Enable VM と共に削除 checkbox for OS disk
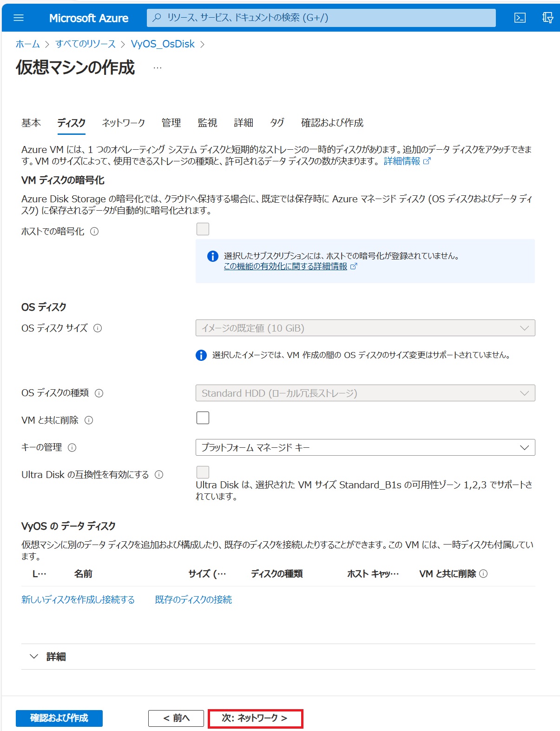This screenshot has height=731, width=560. (x=203, y=418)
